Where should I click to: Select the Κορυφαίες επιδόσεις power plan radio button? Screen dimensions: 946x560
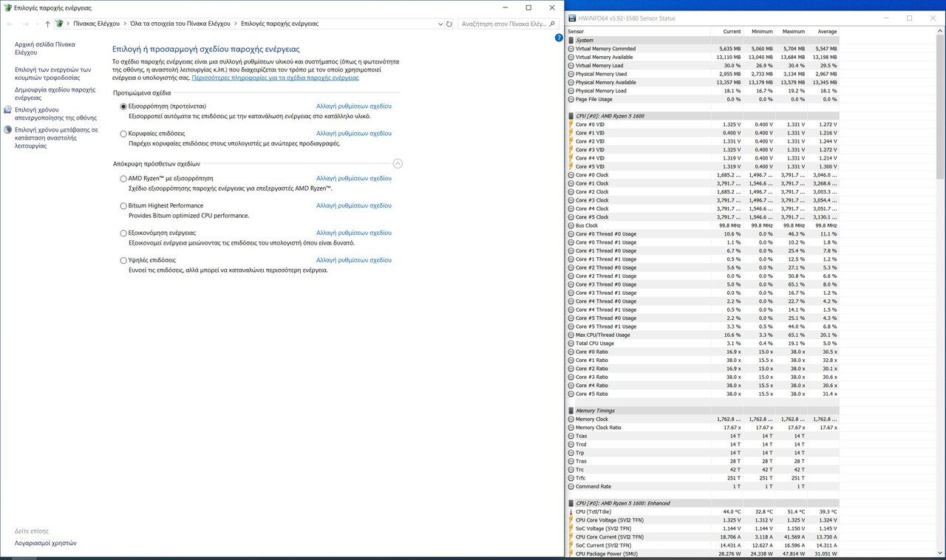[x=123, y=134]
